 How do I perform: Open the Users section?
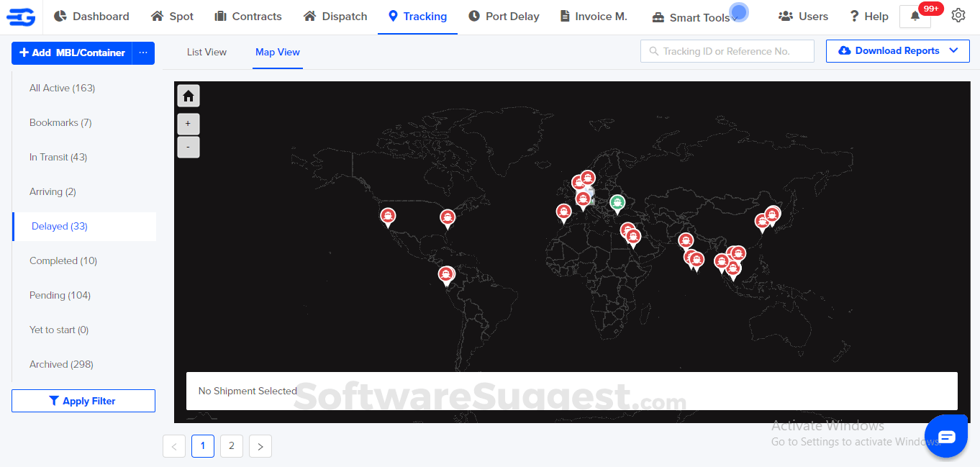point(803,16)
